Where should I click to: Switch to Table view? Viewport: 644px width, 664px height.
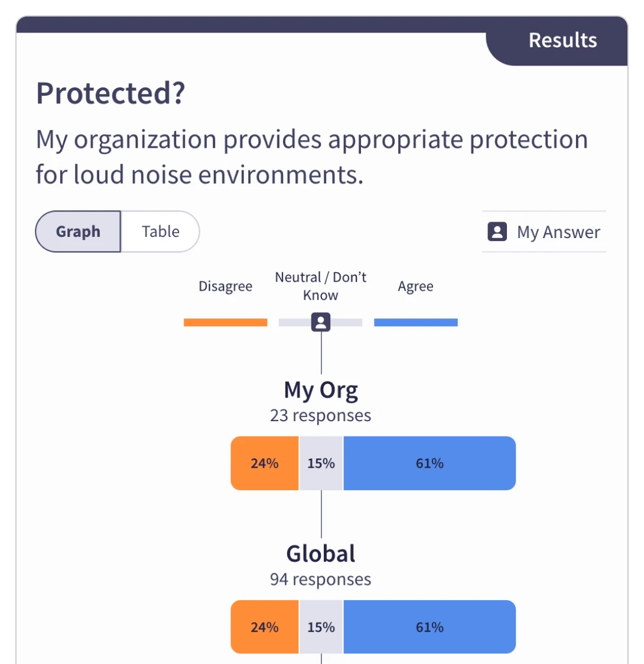tap(161, 232)
